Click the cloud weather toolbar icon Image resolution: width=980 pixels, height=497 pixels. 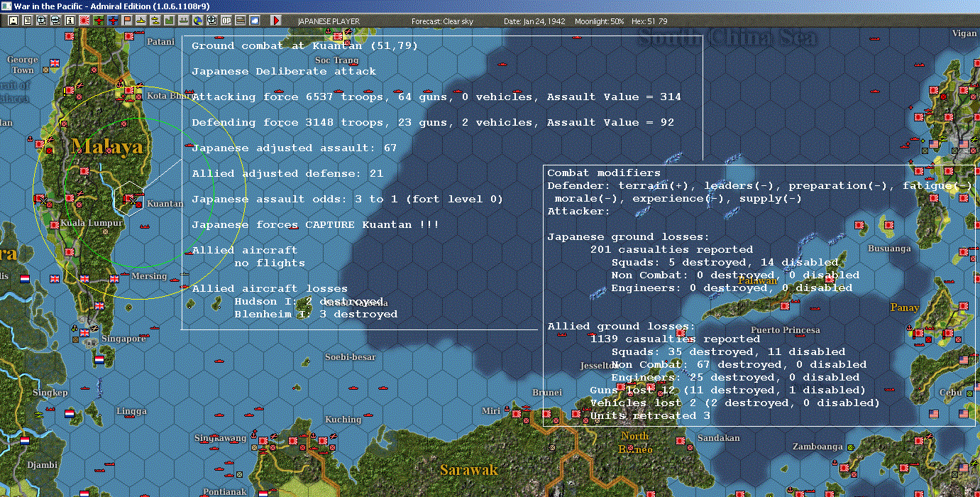tap(255, 21)
